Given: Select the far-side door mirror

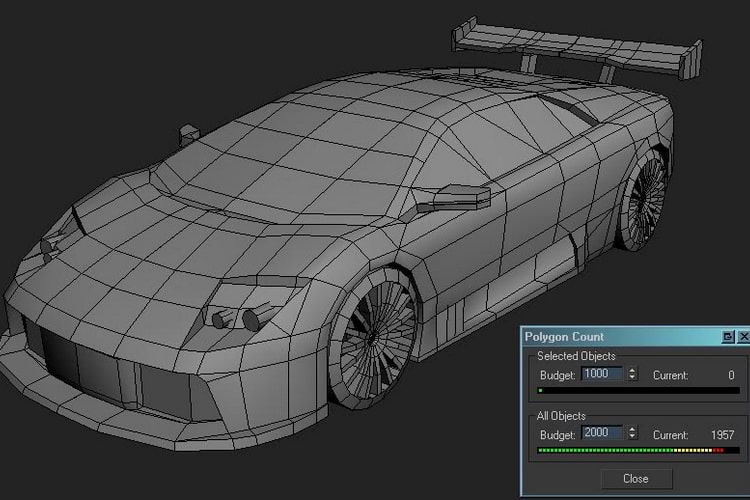Looking at the screenshot, I should click(188, 134).
